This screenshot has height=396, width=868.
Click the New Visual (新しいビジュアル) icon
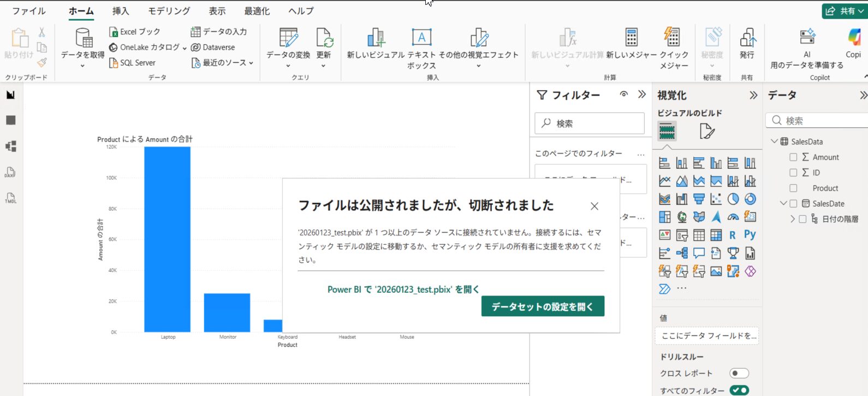tap(376, 39)
